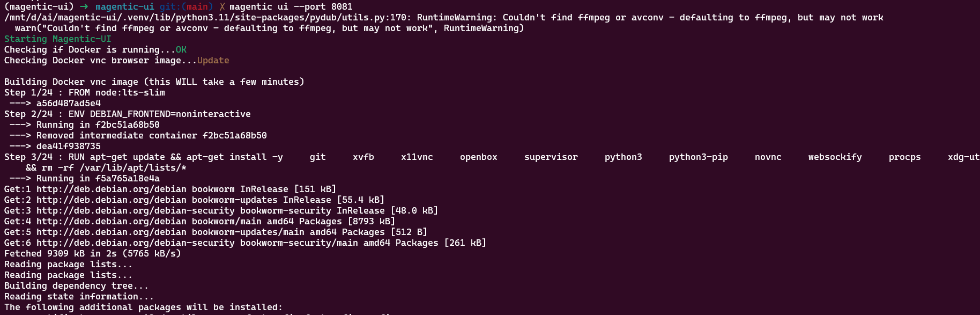Click the git:(main) branch indicator in prompt

(187, 6)
